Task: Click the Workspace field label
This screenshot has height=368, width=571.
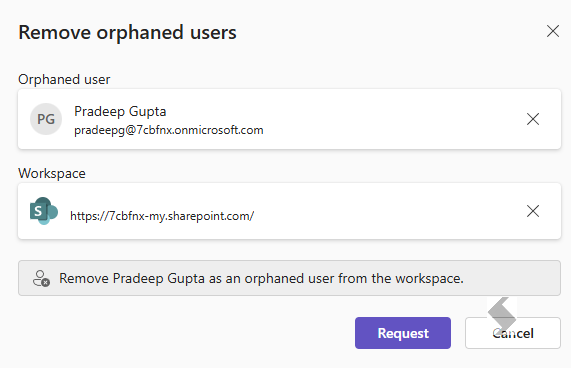Action: pyautogui.click(x=52, y=173)
